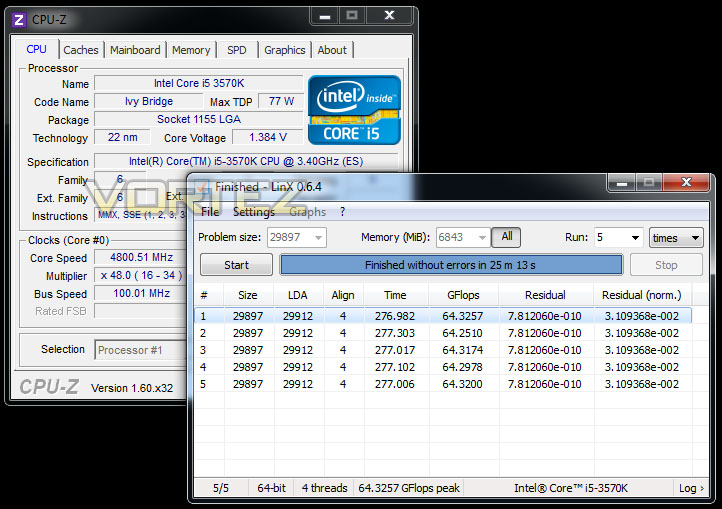Screen dimensions: 722x509
Task: Open the Mainboard tab in CPU-Z
Action: tap(135, 50)
